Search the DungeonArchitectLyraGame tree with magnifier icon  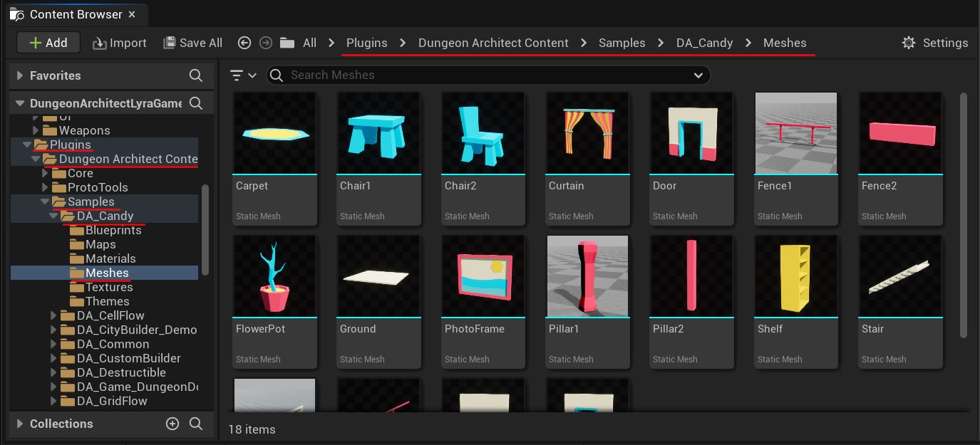(x=196, y=104)
